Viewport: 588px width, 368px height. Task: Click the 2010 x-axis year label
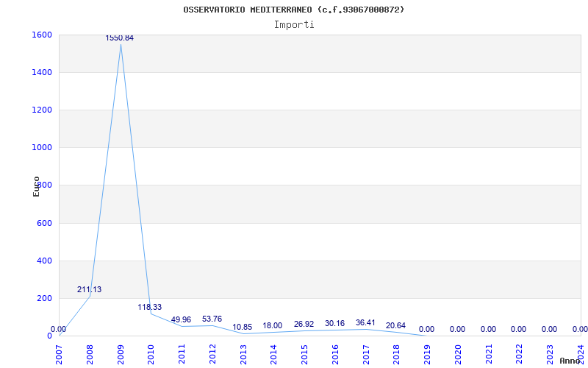[x=151, y=355]
